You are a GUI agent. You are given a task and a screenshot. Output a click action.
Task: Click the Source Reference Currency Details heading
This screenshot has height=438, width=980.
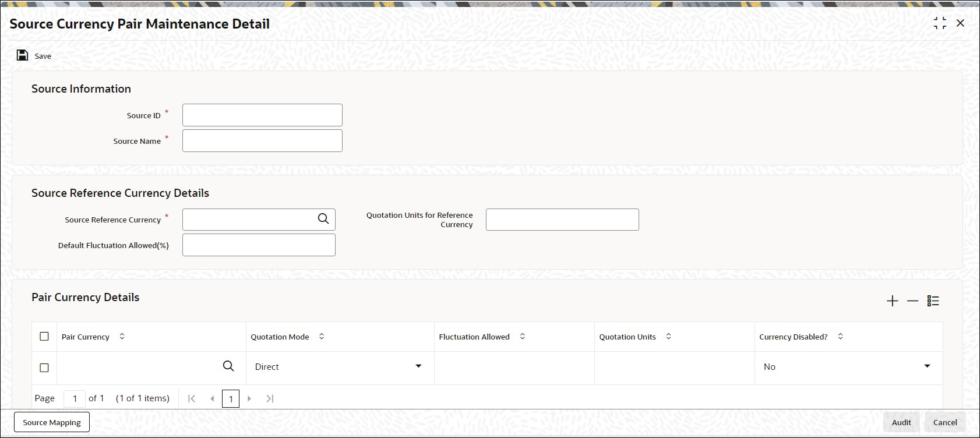click(120, 193)
